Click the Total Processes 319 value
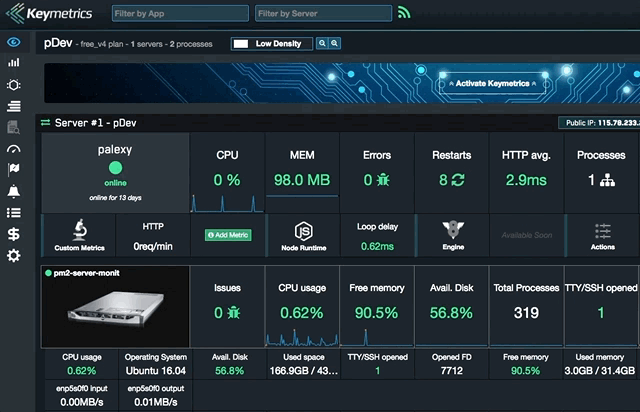640x412 pixels. 526,313
